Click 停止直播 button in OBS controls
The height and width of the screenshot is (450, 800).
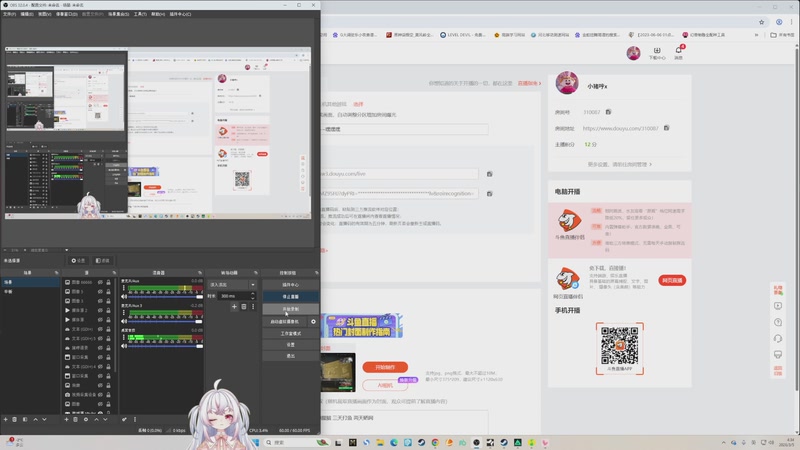[291, 296]
